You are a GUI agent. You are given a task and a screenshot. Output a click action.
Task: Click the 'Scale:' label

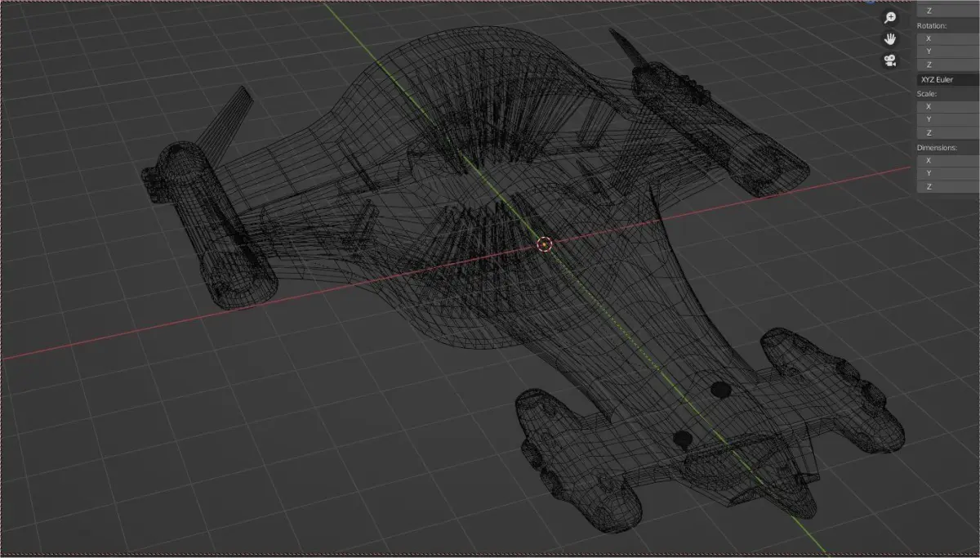pos(926,93)
